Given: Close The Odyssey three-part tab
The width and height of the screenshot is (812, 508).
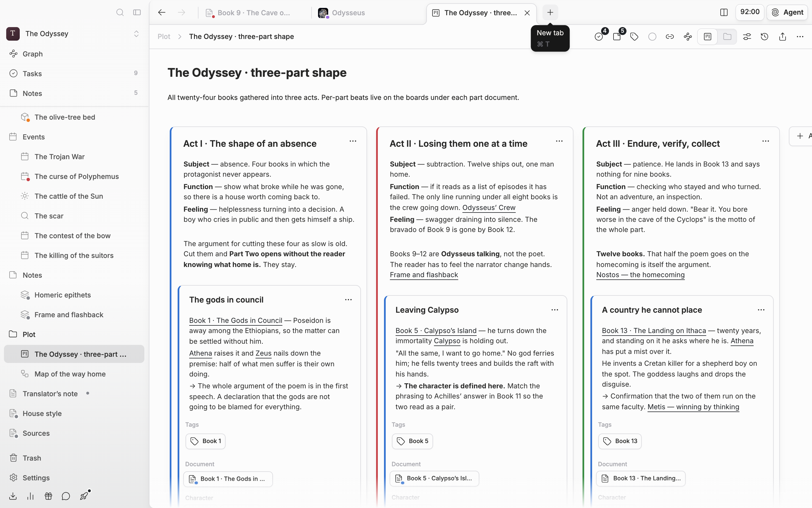Looking at the screenshot, I should [x=527, y=13].
